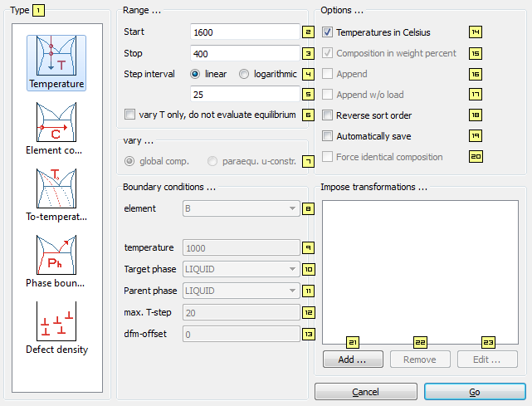532x406 pixels.
Task: Check the Automatically save option
Action: click(329, 136)
